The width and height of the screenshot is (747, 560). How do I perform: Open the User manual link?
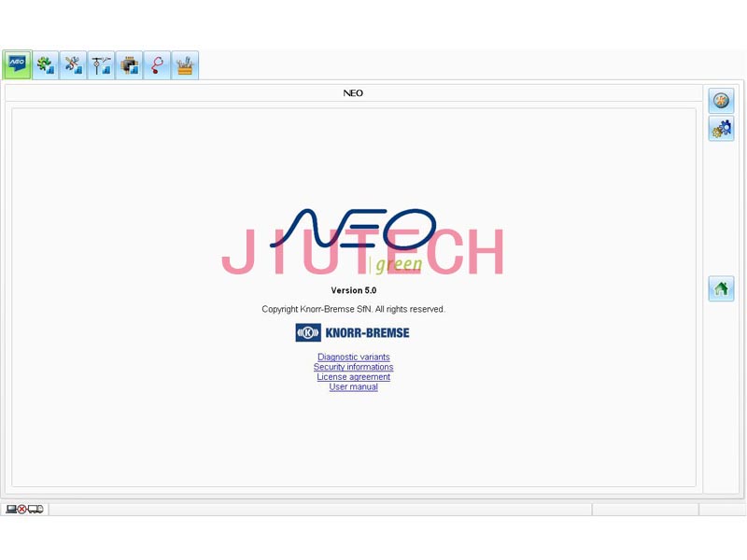pos(354,387)
